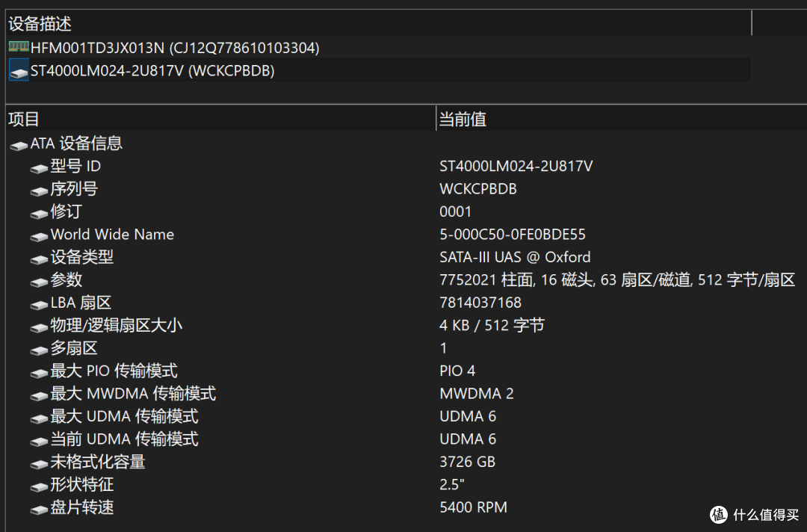Select the 未格式化容量 row label
Image resolution: width=807 pixels, height=532 pixels.
click(97, 462)
